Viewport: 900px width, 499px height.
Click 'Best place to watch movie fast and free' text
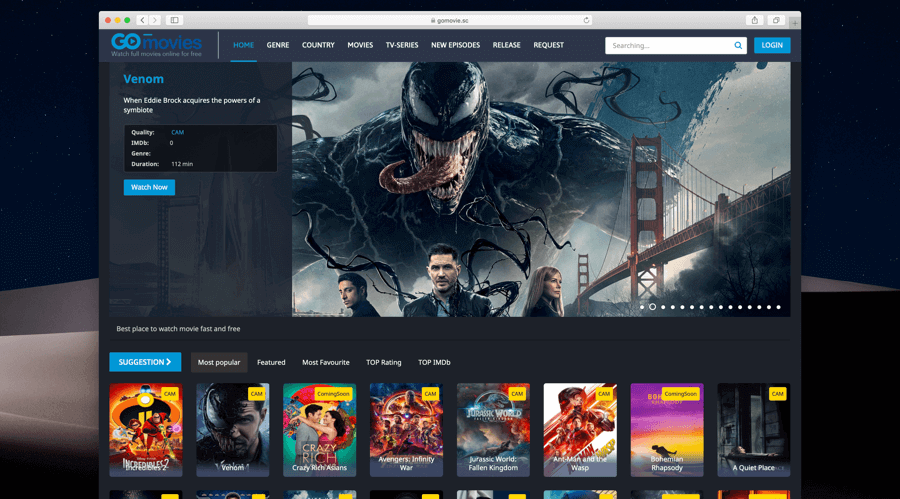(179, 329)
